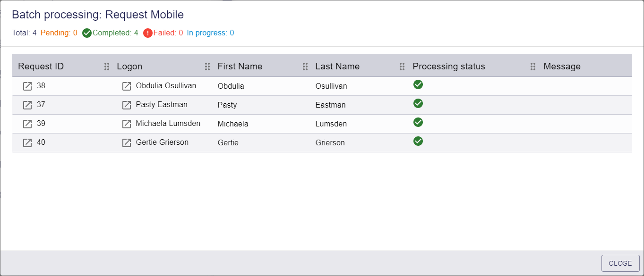Open Gertie Grierson logon link icon
Viewport: 644px width, 276px height.
pos(127,143)
